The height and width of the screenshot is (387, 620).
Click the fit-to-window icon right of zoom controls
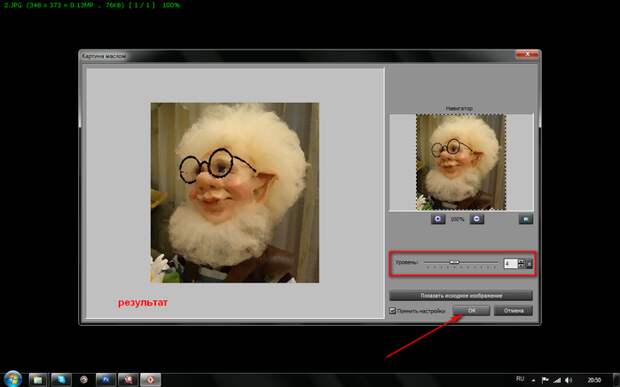coord(525,219)
